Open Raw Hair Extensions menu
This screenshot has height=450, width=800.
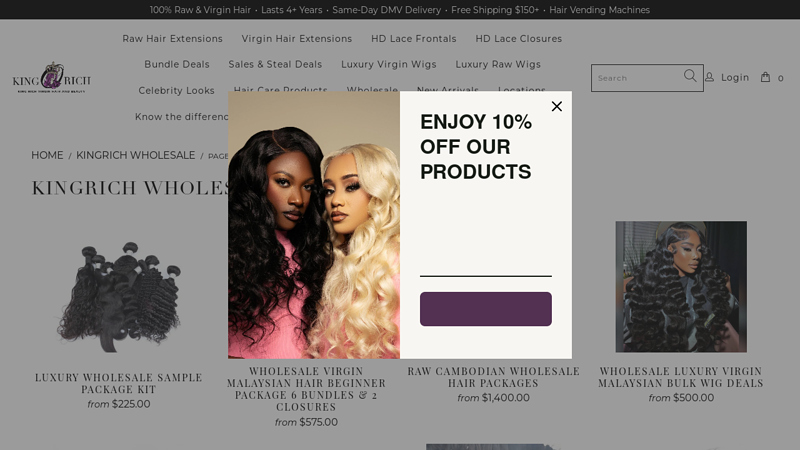click(x=172, y=39)
